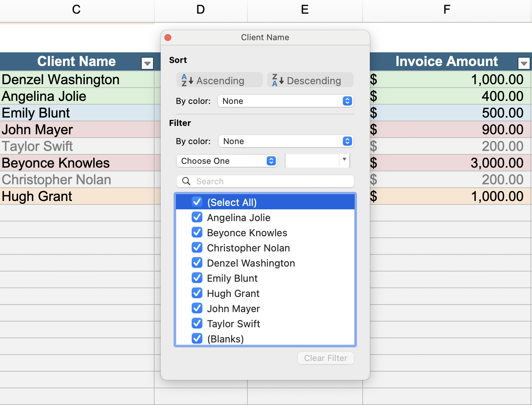Open the Invoice Amount column filter arrow
The width and height of the screenshot is (532, 405).
point(524,63)
